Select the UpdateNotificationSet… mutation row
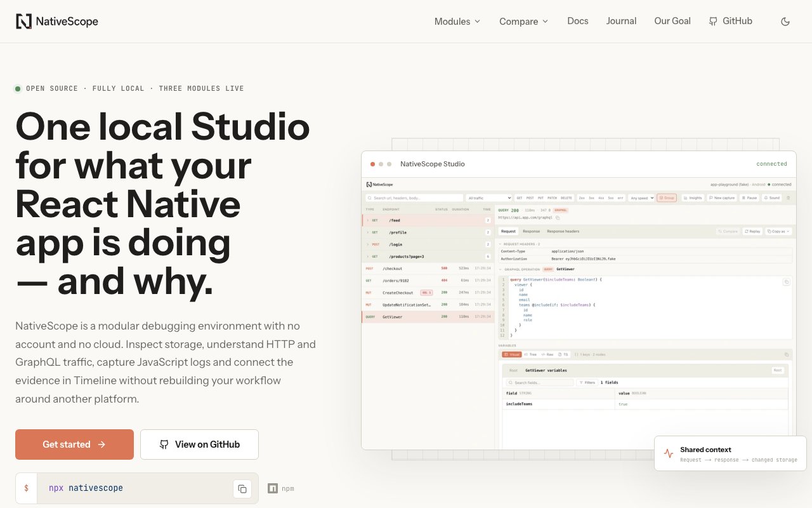Image resolution: width=812 pixels, height=508 pixels. [x=428, y=305]
